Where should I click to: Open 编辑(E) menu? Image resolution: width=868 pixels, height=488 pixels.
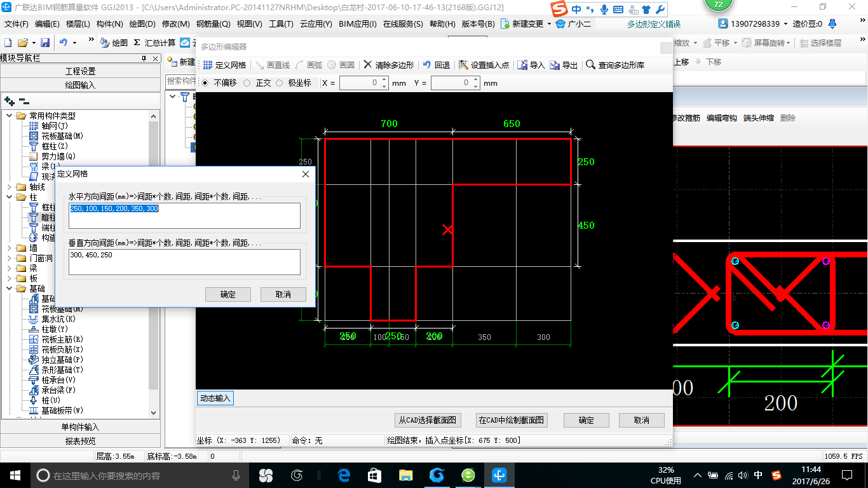click(47, 24)
